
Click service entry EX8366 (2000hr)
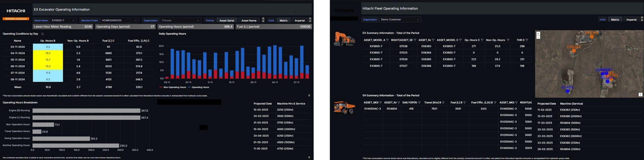pyautogui.click(x=571, y=116)
